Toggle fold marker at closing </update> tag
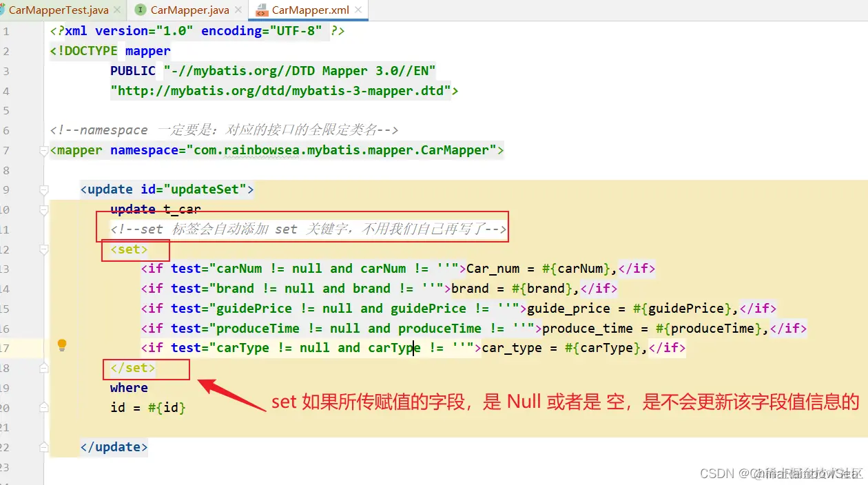This screenshot has height=485, width=868. click(x=44, y=447)
